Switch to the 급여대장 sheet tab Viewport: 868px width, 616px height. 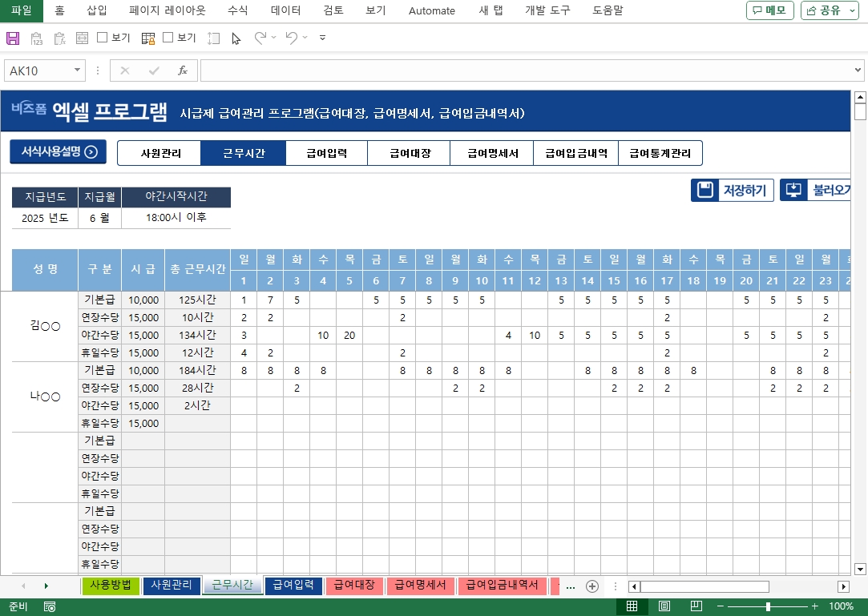click(x=354, y=586)
